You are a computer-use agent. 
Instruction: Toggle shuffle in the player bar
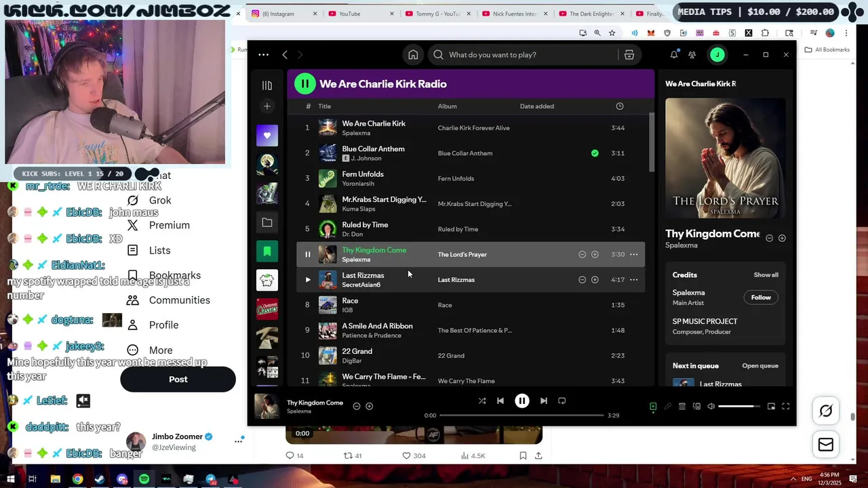coord(482,401)
